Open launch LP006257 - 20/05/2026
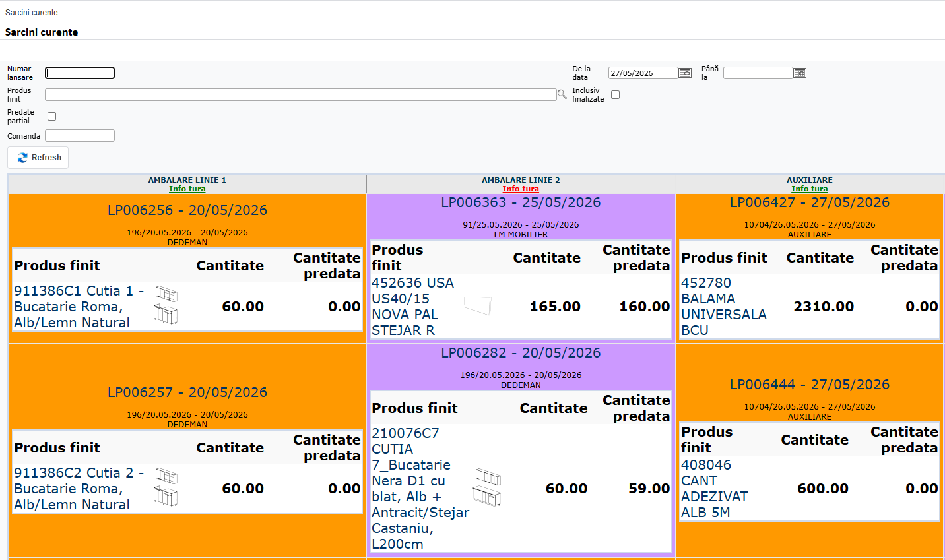Image resolution: width=945 pixels, height=560 pixels. (187, 392)
